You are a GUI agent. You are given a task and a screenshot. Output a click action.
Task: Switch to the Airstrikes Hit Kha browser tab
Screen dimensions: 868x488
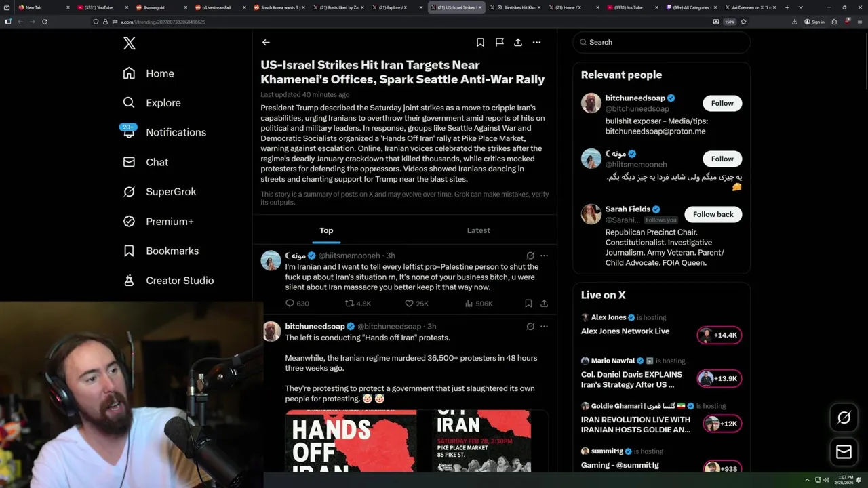pyautogui.click(x=513, y=7)
